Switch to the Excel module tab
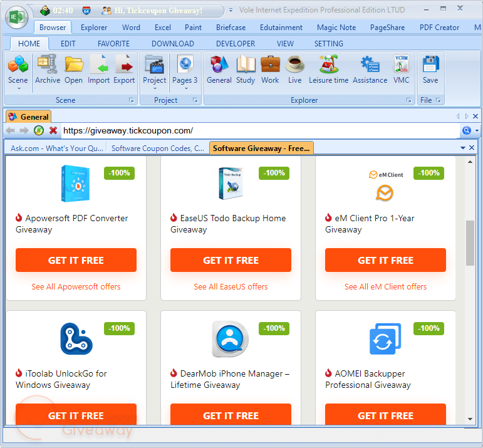Screen dimensions: 483x448 [163, 28]
